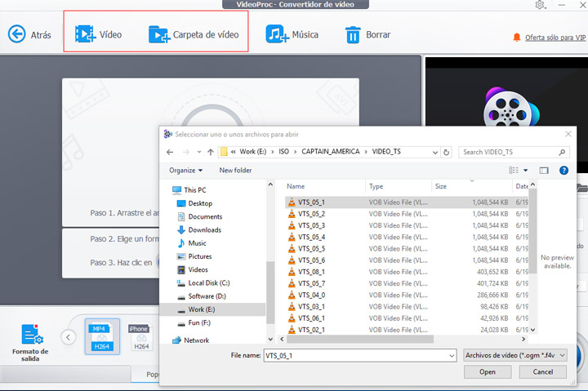This screenshot has height=391, width=588.
Task: Add a video with the Vídeo icon
Action: pos(85,34)
